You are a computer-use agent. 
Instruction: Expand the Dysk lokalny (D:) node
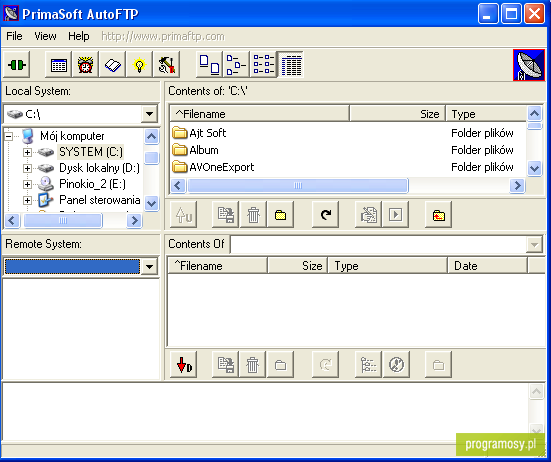point(27,168)
